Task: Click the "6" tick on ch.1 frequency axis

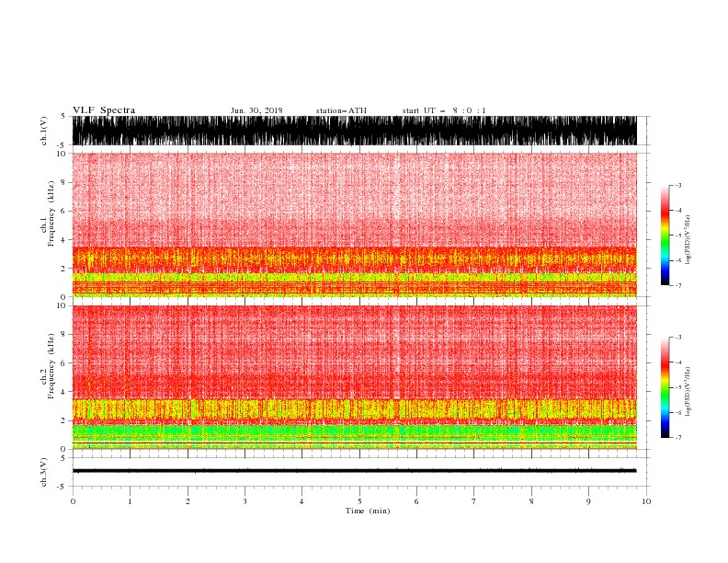Action: tap(63, 211)
